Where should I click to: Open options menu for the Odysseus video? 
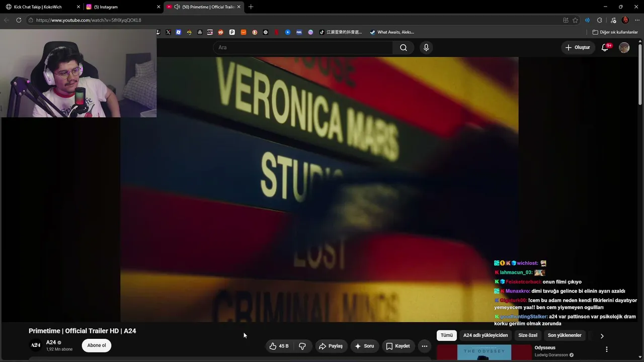pyautogui.click(x=606, y=349)
